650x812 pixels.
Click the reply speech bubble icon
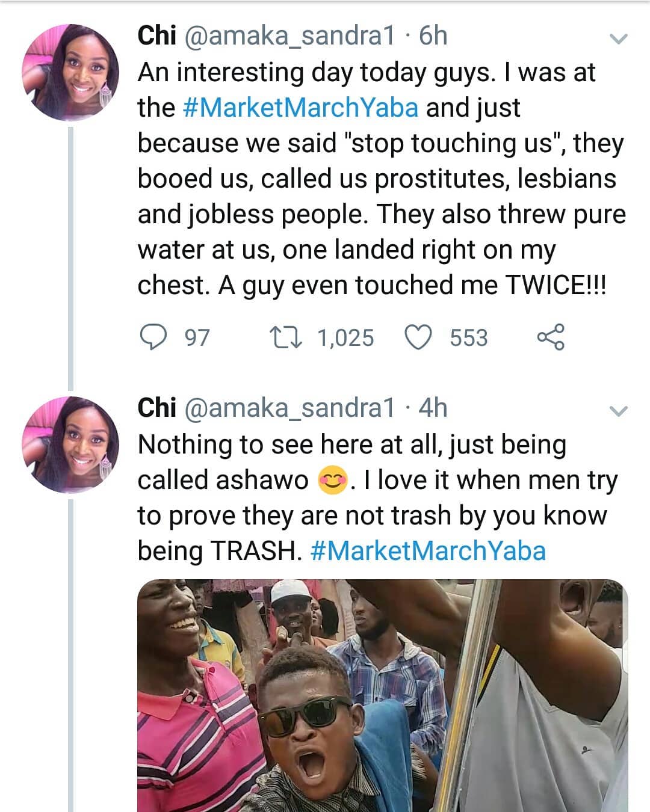pyautogui.click(x=153, y=337)
